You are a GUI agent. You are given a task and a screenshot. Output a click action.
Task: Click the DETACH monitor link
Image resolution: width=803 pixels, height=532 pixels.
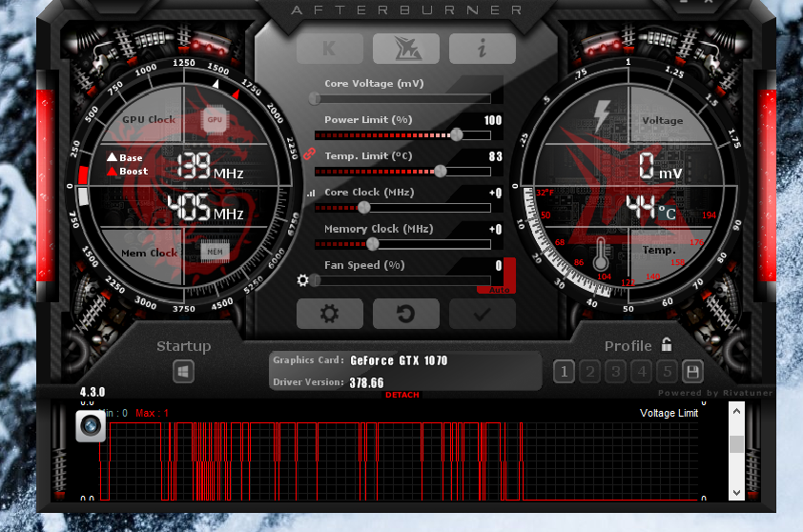[x=402, y=395]
